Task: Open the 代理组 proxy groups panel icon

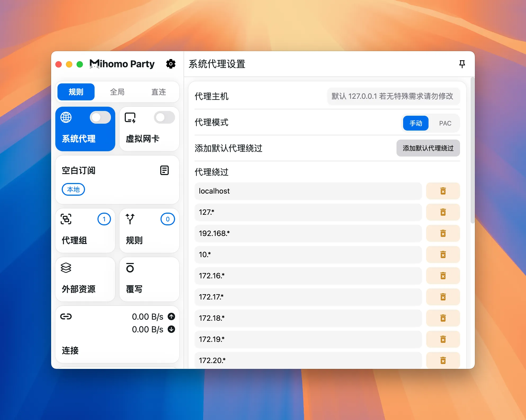Action: coord(66,219)
